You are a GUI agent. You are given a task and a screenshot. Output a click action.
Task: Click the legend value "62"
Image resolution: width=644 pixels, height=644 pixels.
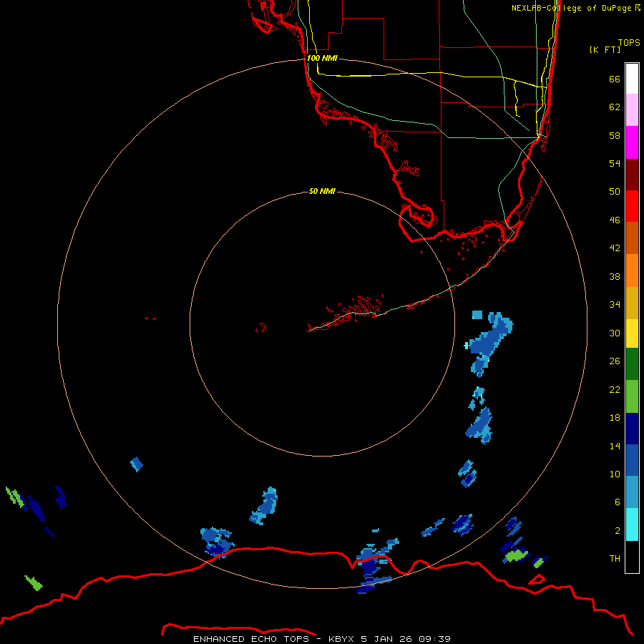[615, 107]
